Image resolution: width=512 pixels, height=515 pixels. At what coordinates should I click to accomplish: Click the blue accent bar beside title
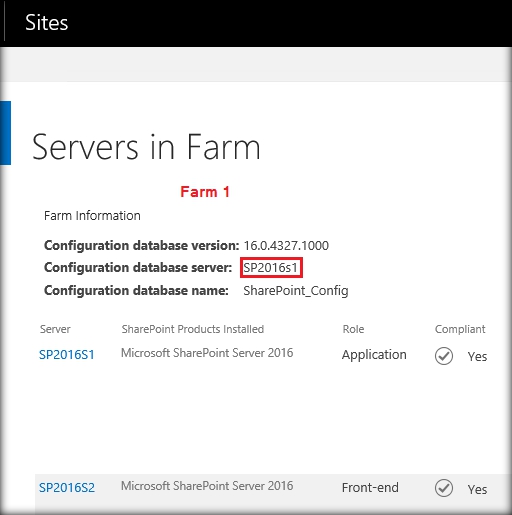tap(5, 133)
